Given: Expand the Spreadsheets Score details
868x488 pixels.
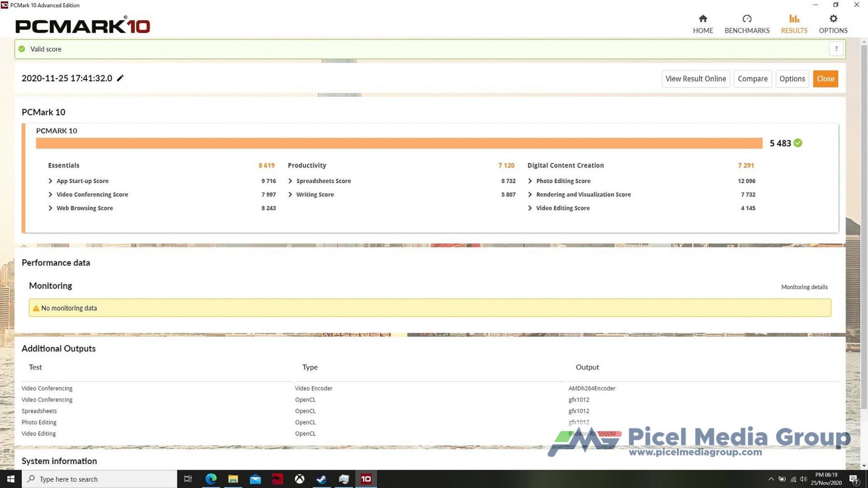Looking at the screenshot, I should pos(290,181).
